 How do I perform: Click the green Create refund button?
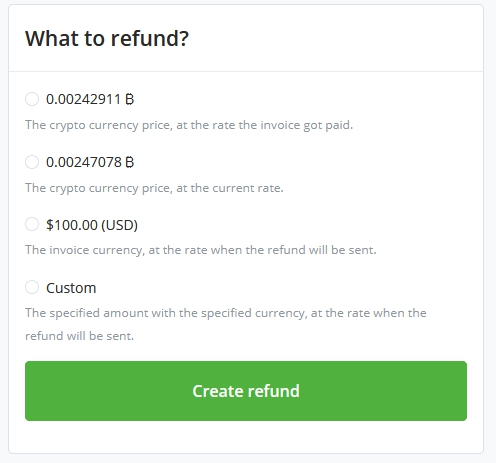pos(246,391)
